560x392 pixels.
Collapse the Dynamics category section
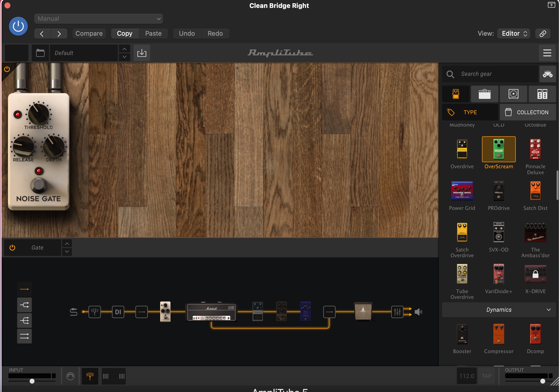(x=499, y=310)
